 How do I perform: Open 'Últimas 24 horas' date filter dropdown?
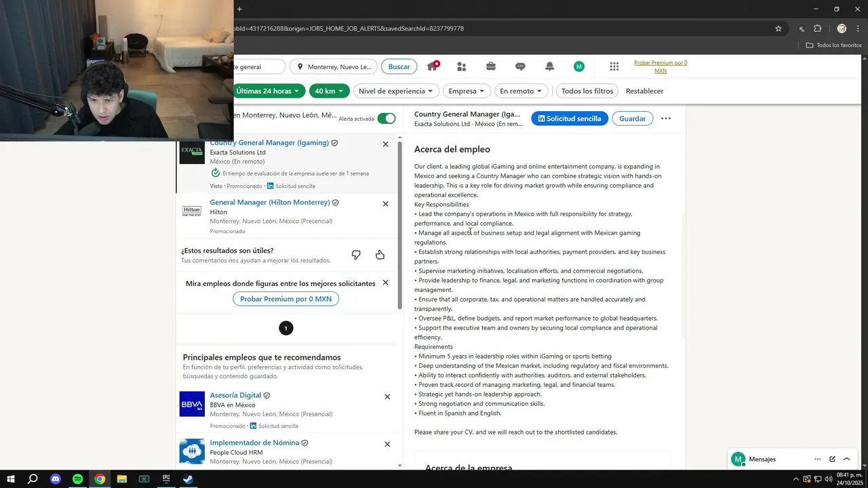[x=269, y=91]
